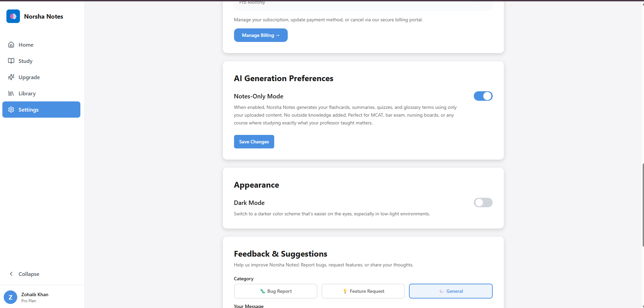The width and height of the screenshot is (644, 308).
Task: Click the Settings gear icon
Action: pos(11,110)
